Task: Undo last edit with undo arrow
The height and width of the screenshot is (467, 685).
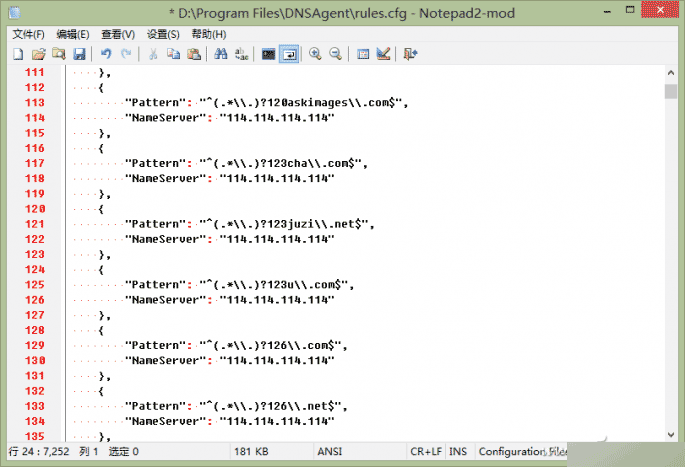Action: 106,54
